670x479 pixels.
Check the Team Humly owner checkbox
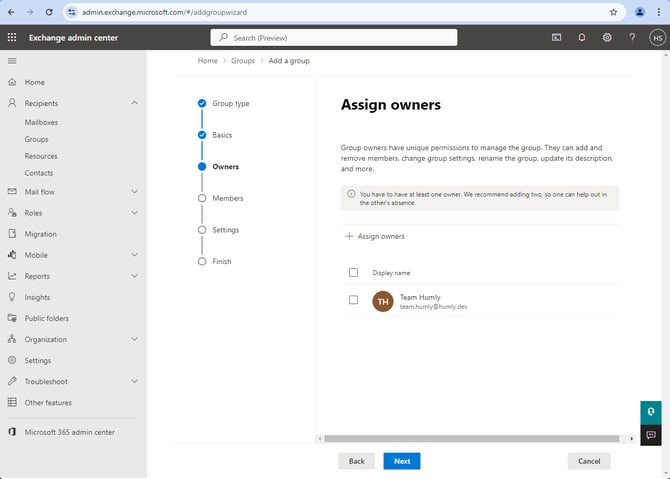coord(353,300)
